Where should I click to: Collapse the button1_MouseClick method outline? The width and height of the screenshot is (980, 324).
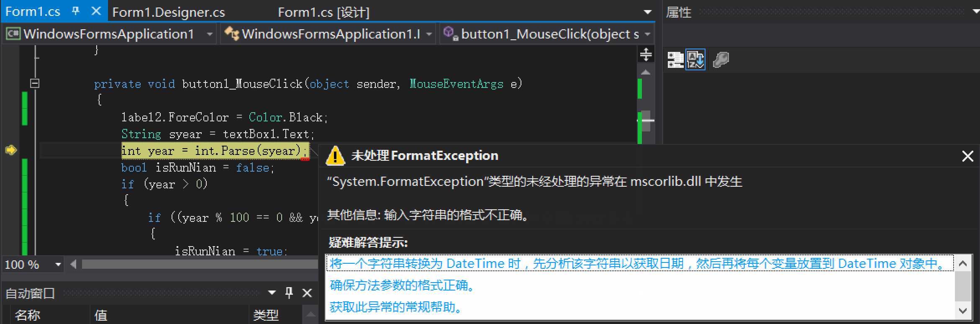(x=35, y=83)
